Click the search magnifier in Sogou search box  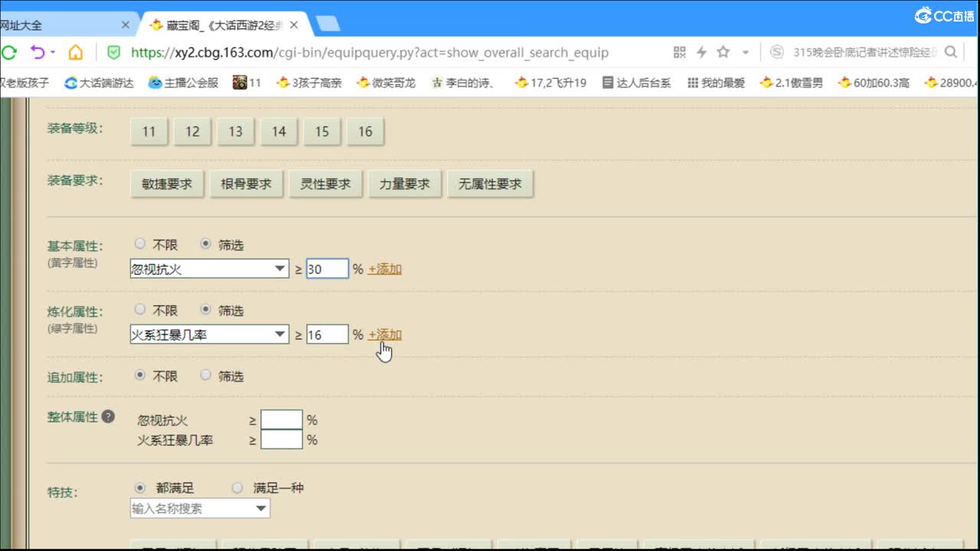pyautogui.click(x=949, y=54)
